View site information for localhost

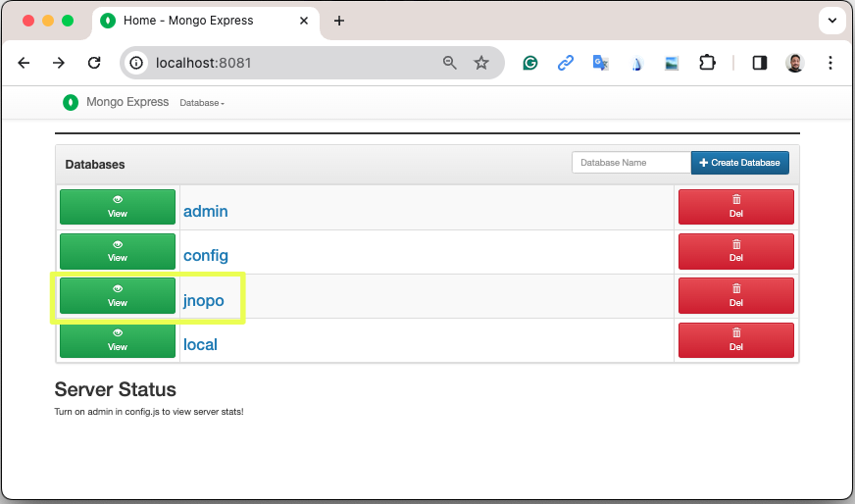pyautogui.click(x=136, y=63)
